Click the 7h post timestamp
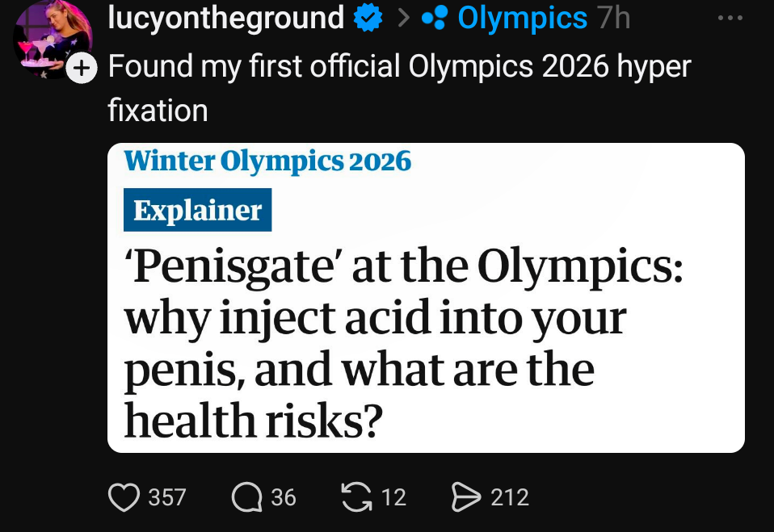This screenshot has width=774, height=532. (613, 19)
